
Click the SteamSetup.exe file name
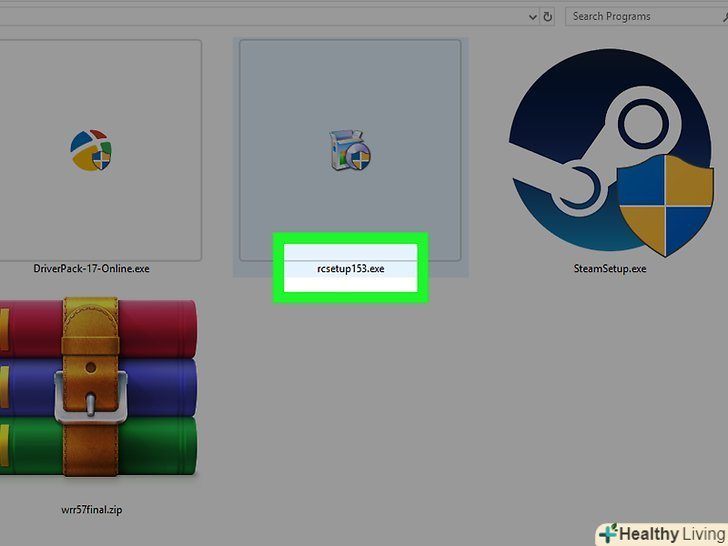pos(610,269)
